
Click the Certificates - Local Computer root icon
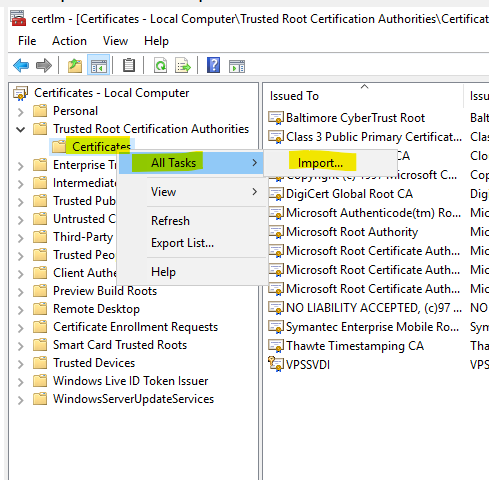20,93
